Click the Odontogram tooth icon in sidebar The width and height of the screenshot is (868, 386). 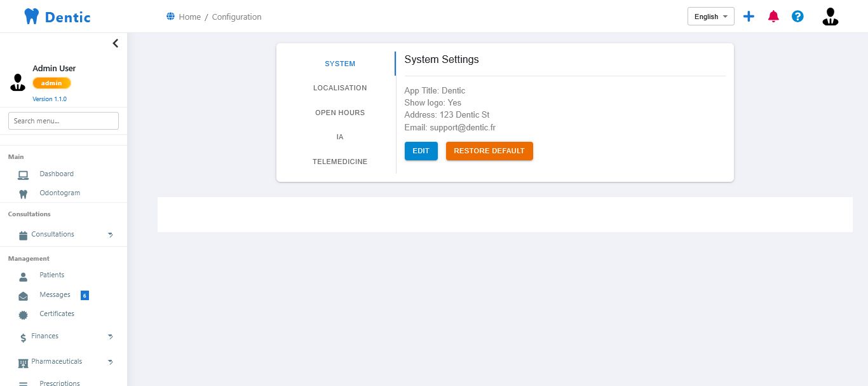24,193
